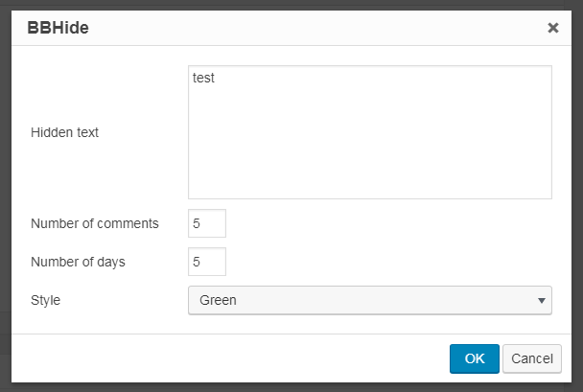
Task: Click the BBHide dialog title text
Action: point(58,28)
